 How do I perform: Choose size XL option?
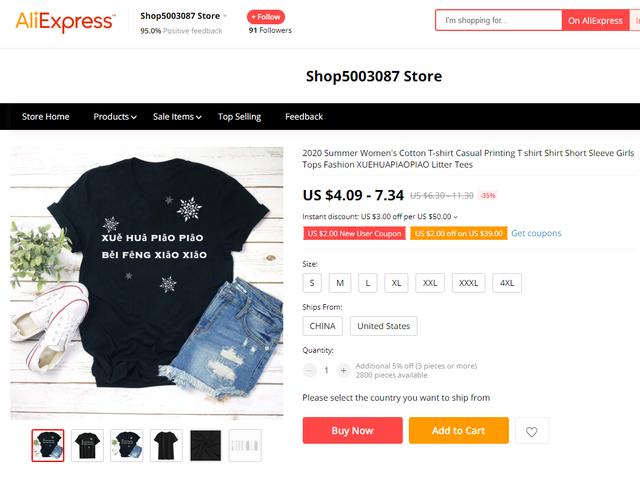point(396,283)
